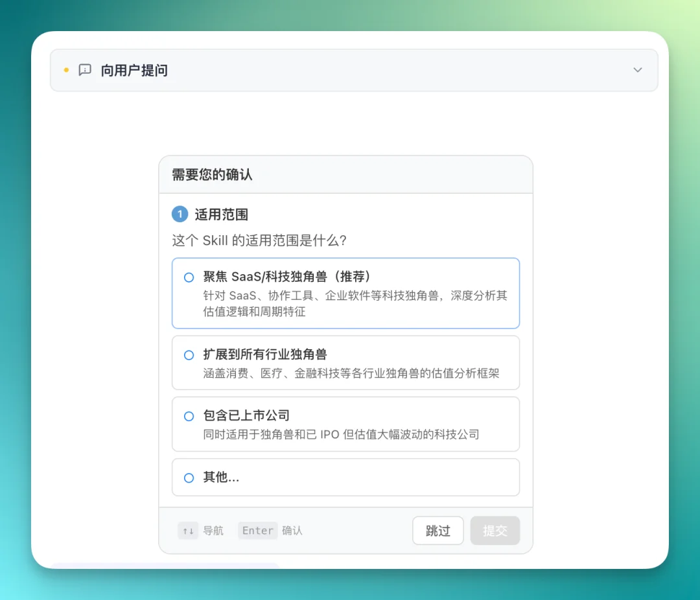Choose the 包含已上市公司 option
Image resolution: width=700 pixels, height=600 pixels.
point(345,424)
